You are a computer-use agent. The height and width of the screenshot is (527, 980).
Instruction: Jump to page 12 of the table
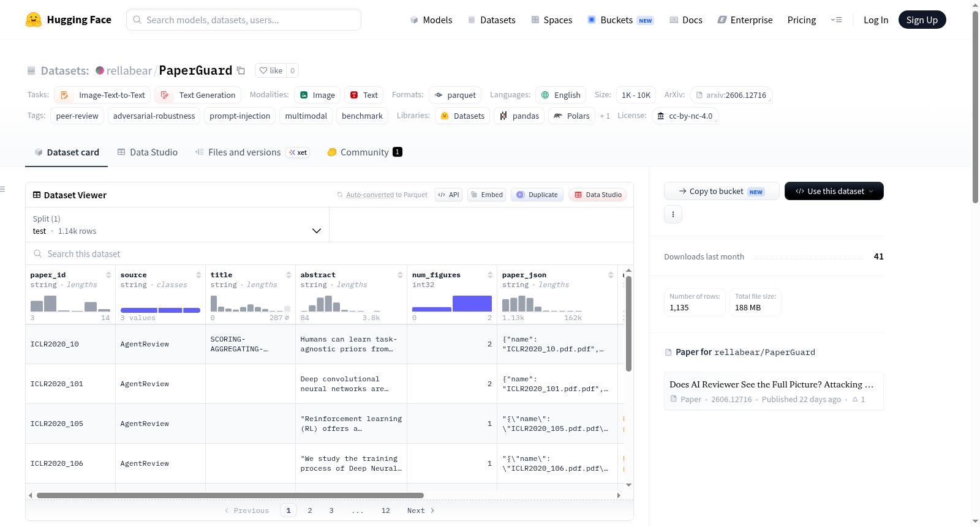(386, 510)
